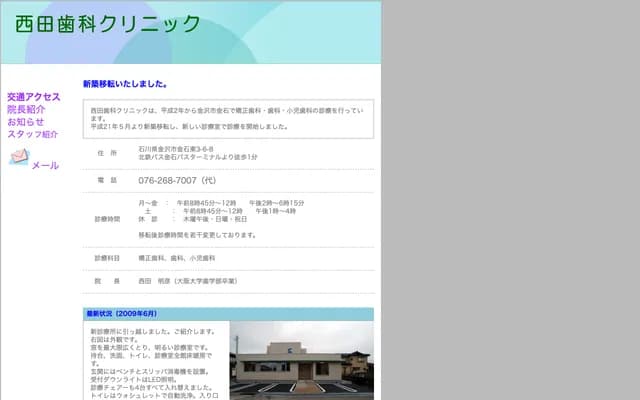Open the clinic building exterior photo
Image resolution: width=640 pixels, height=400 pixels.
(302, 360)
